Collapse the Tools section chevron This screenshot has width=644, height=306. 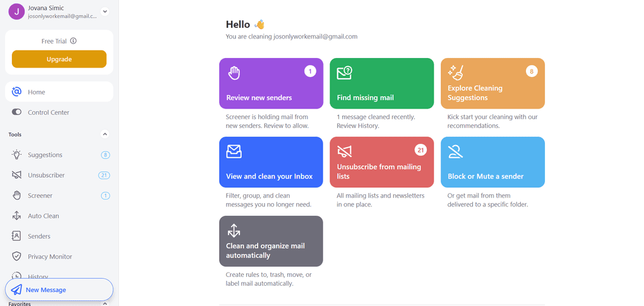point(105,134)
